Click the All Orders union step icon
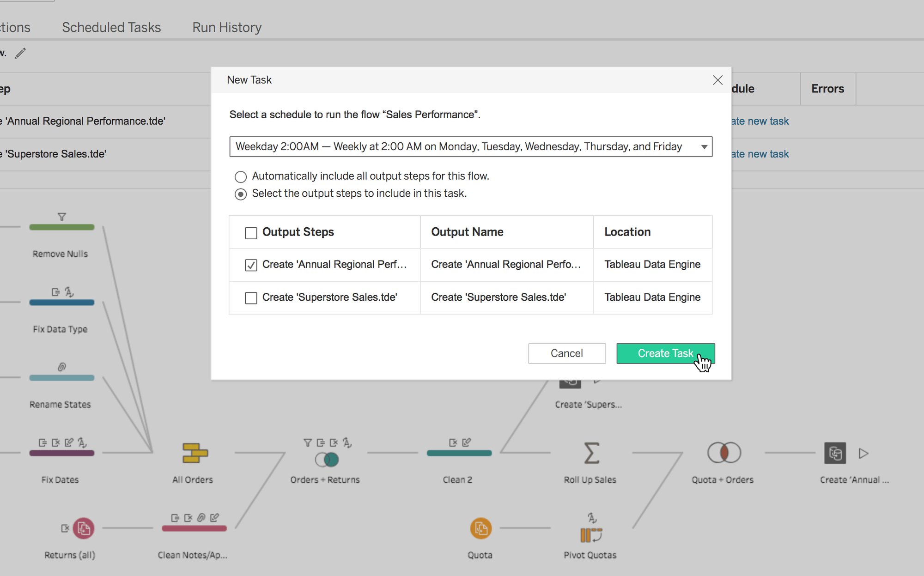Screen dimensions: 924x576 click(x=195, y=453)
